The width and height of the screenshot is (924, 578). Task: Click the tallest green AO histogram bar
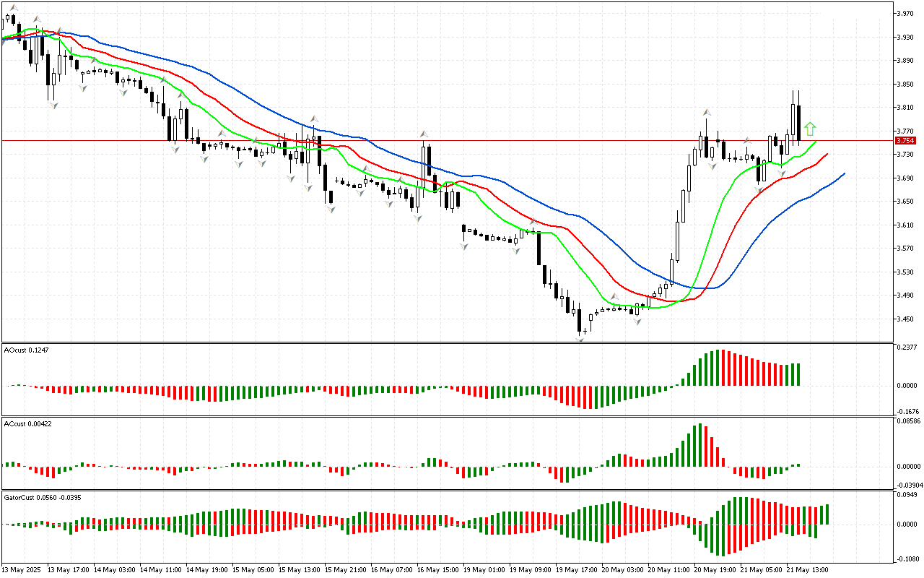pyautogui.click(x=718, y=368)
